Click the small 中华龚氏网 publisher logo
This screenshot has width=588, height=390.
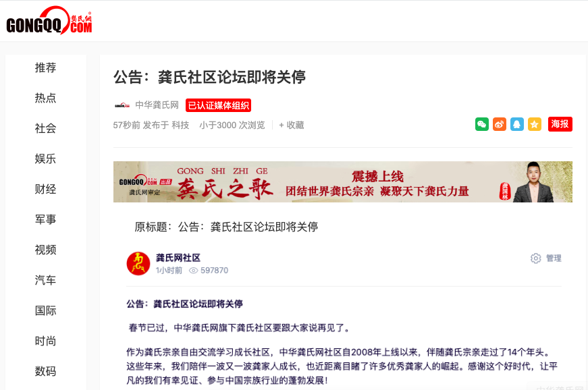(x=122, y=106)
